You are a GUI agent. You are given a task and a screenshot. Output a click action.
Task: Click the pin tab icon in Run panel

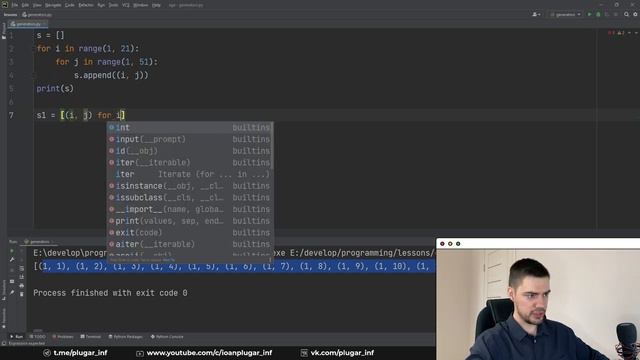12,293
